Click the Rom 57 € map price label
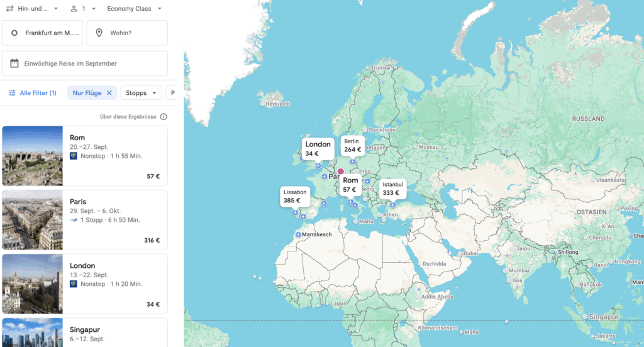This screenshot has width=644, height=347. [x=350, y=185]
